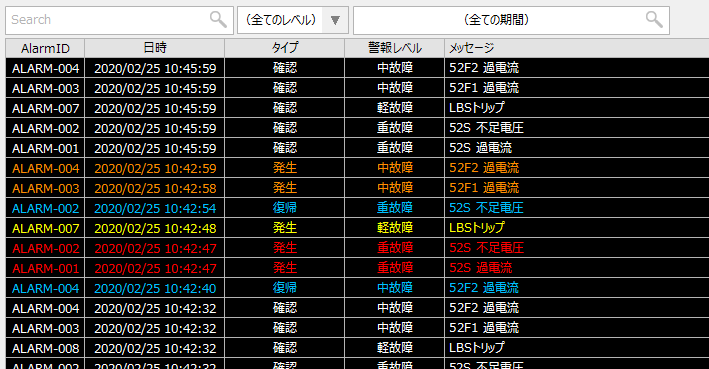Select the (全てのレベル) combo box
This screenshot has height=369, width=709.
pos(293,20)
